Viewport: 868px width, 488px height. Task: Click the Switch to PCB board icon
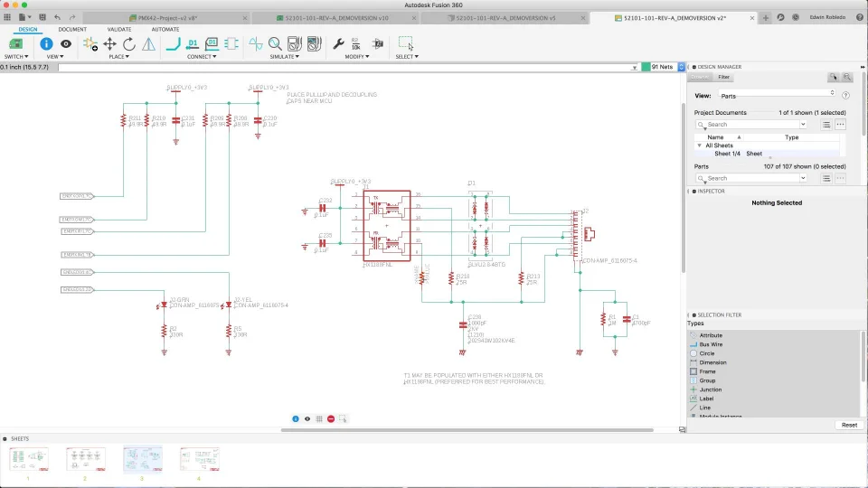coord(16,43)
